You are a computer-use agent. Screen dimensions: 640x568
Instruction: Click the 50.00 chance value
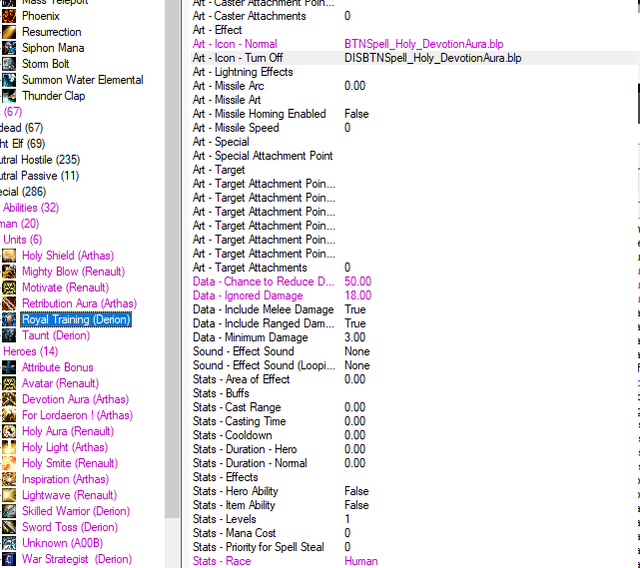point(358,282)
